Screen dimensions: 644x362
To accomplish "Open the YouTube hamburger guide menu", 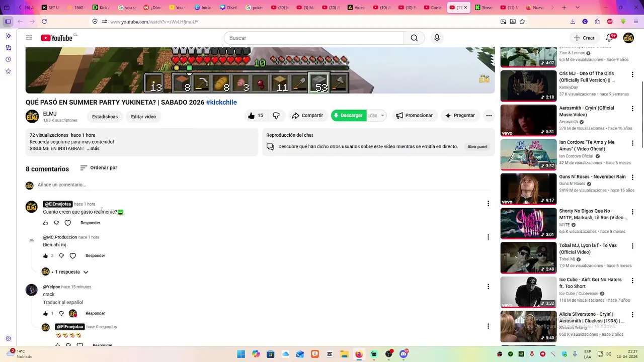I will pyautogui.click(x=29, y=38).
